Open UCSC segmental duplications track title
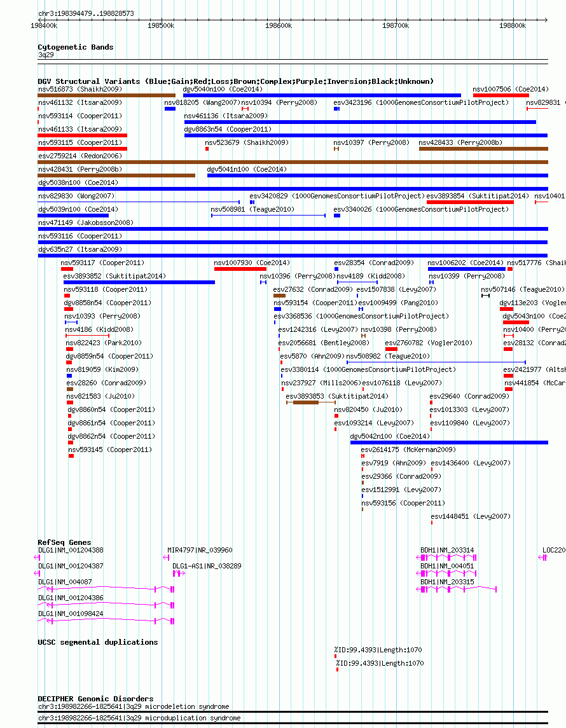 pos(97,642)
